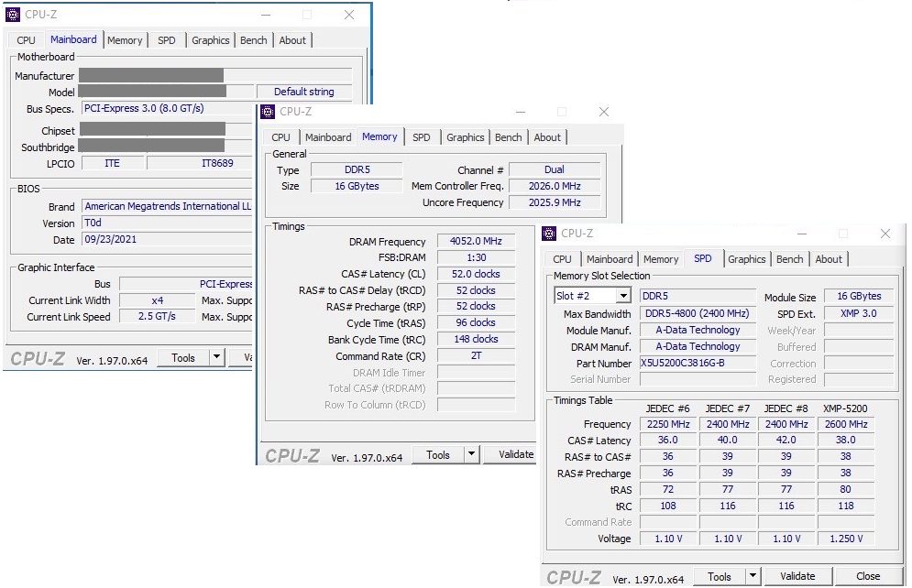Click the CPU-Z icon in Mainboard window title bar
The image size is (912, 588).
(12, 14)
